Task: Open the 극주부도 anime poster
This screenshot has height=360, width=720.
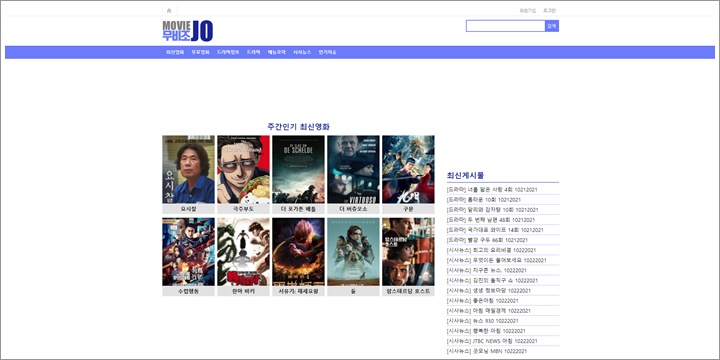Action: click(x=243, y=169)
